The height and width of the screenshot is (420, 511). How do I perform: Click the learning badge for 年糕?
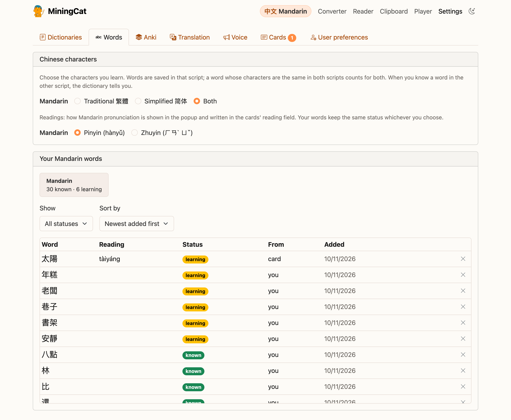point(195,275)
